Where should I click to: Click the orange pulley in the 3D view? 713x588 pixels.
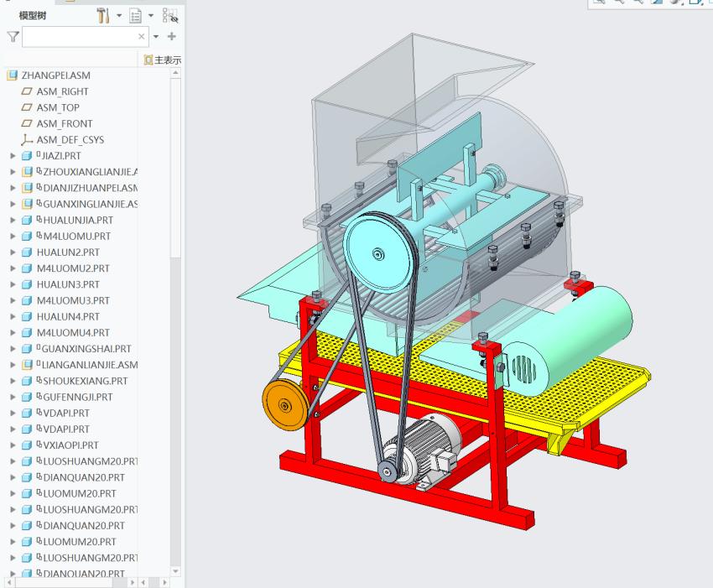pos(284,404)
